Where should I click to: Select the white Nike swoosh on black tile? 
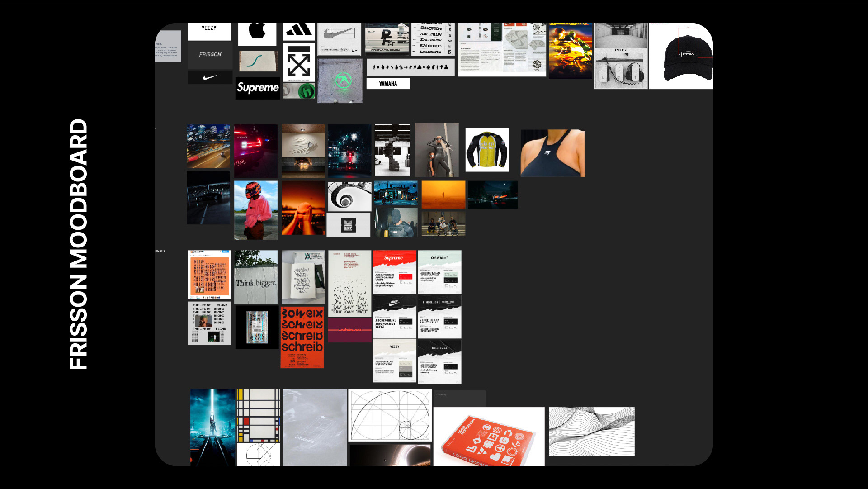(x=210, y=77)
